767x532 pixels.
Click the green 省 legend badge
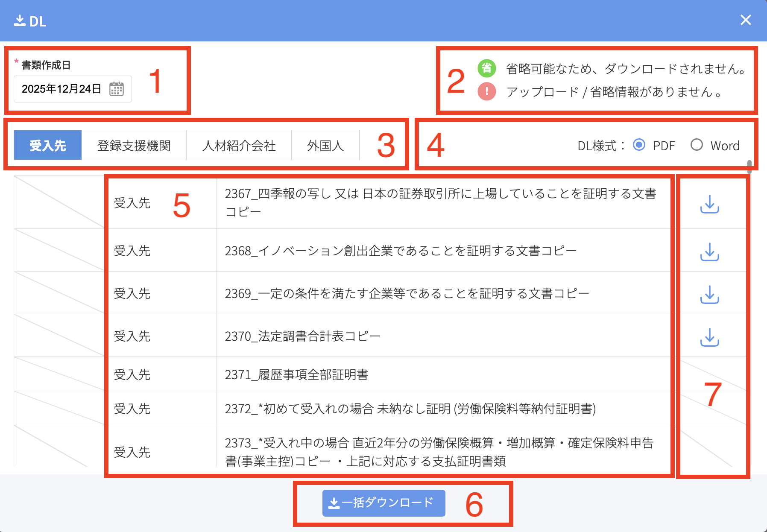click(x=486, y=68)
